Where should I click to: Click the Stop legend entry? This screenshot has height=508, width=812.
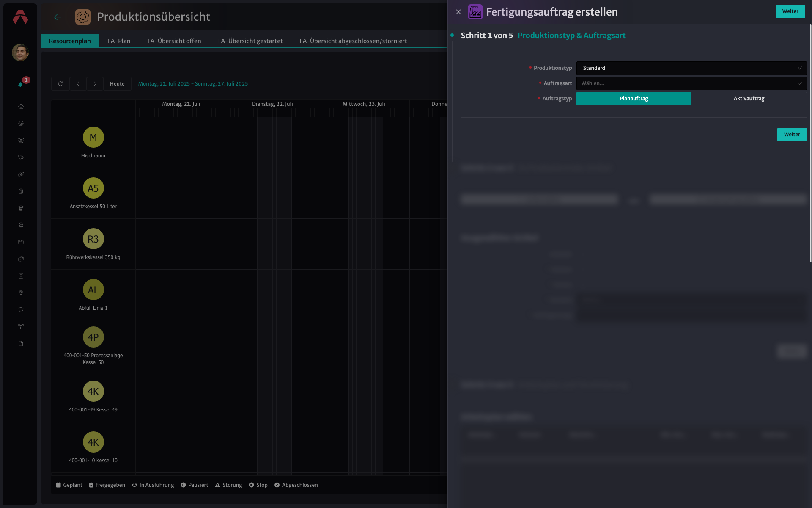(x=258, y=485)
